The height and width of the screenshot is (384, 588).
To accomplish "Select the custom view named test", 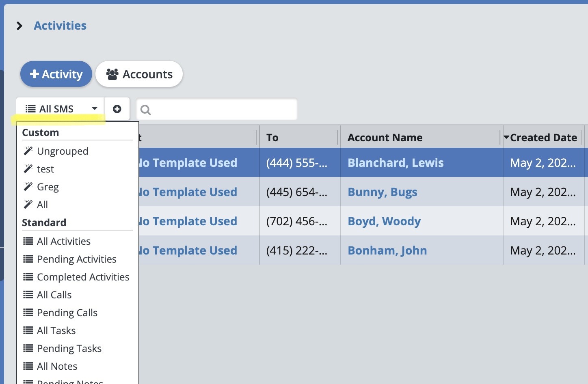I will click(45, 169).
